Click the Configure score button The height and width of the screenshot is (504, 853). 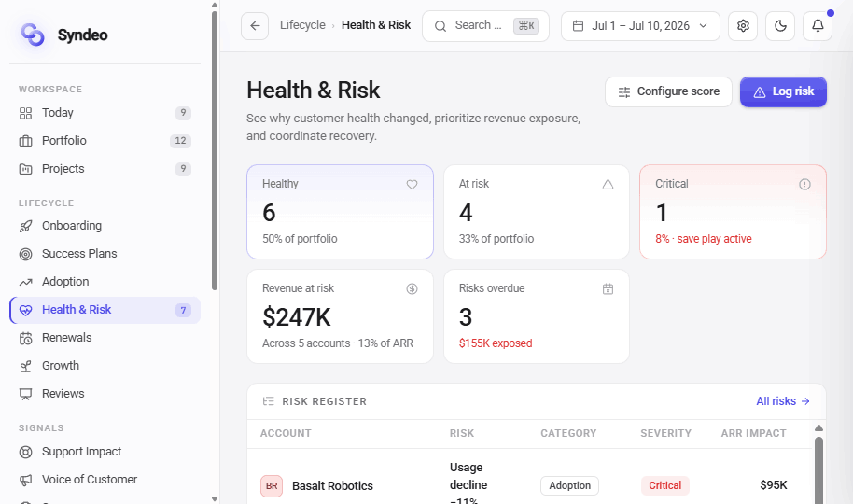(x=668, y=91)
